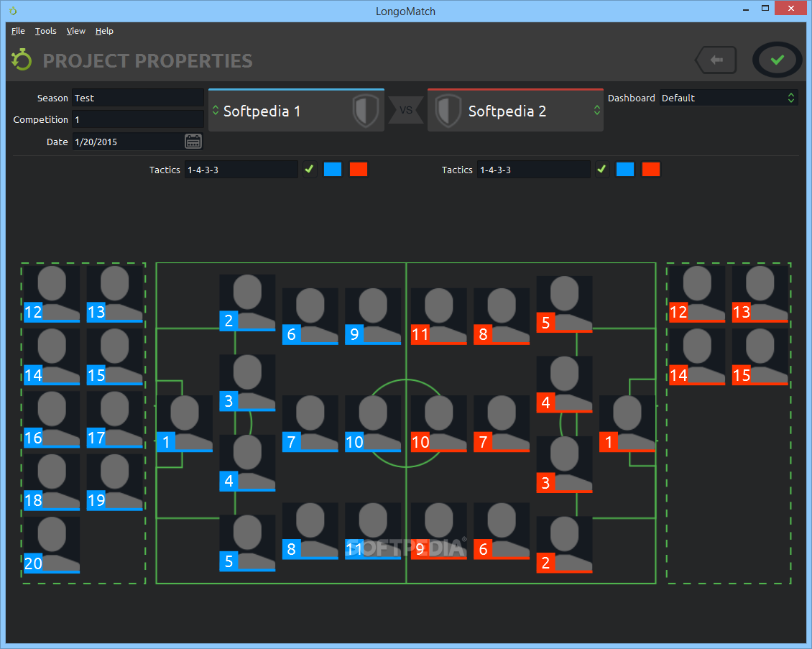Pick red bench player 15
This screenshot has height=649, width=812.
tap(760, 357)
